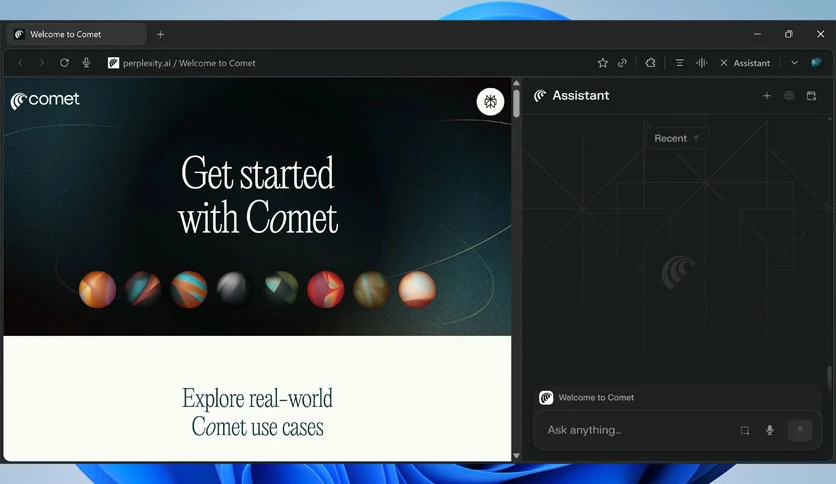Click the send arrow button
The height and width of the screenshot is (484, 836).
click(800, 430)
